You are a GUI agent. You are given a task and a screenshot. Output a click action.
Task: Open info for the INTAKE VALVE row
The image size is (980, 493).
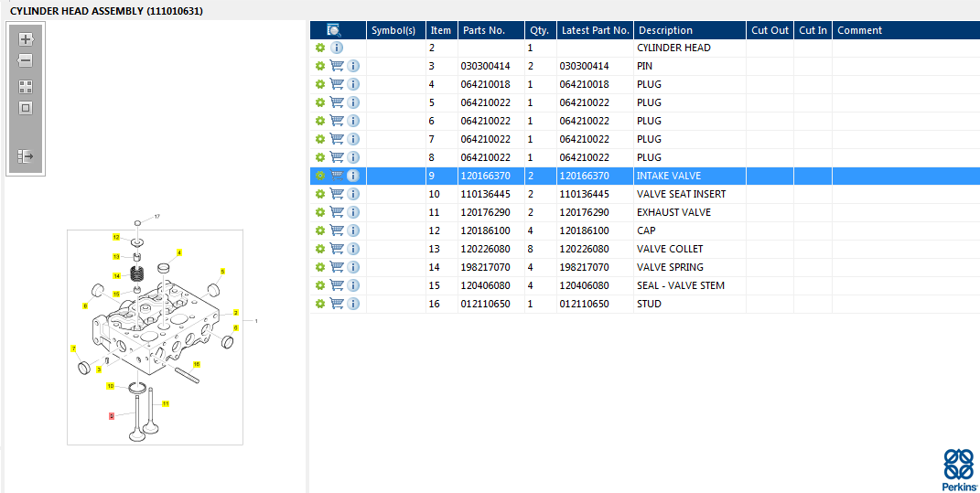click(x=353, y=176)
